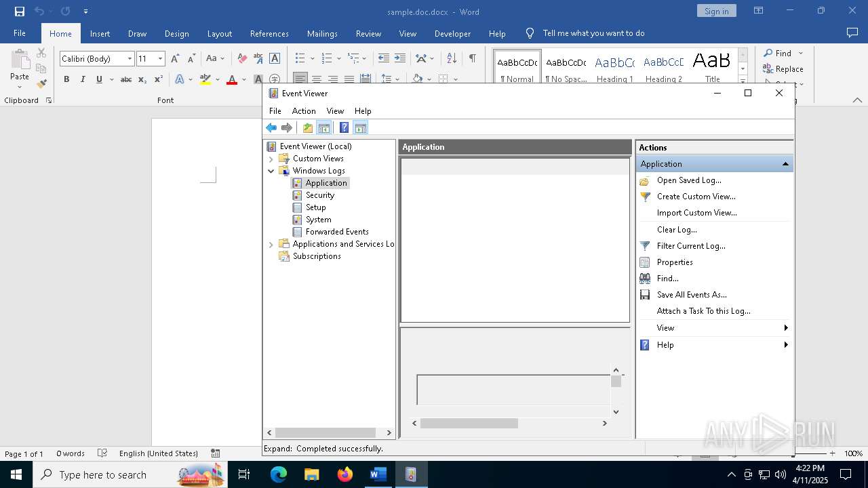The width and height of the screenshot is (868, 488).
Task: Open Event Viewer's File menu
Action: [275, 110]
